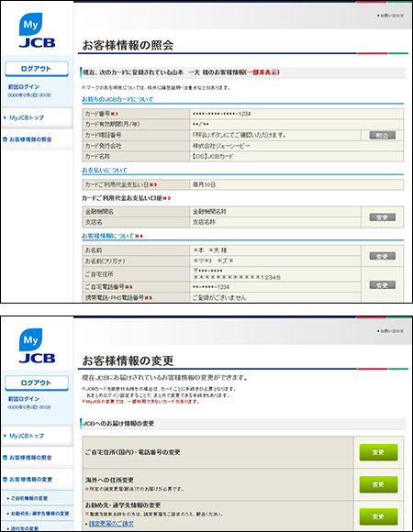
Task: Click 【OS】JCBカード card name value
Action: (213, 157)
